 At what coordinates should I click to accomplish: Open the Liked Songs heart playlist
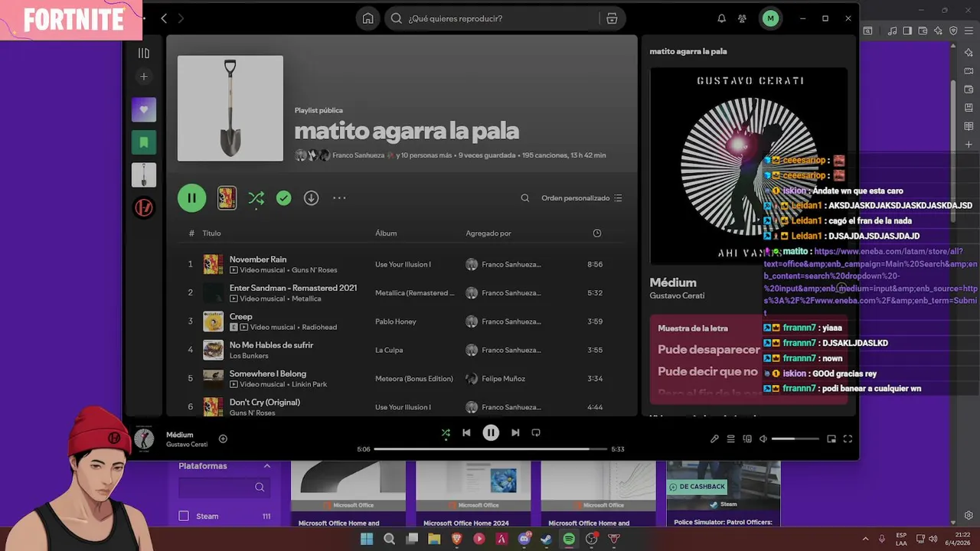click(143, 109)
